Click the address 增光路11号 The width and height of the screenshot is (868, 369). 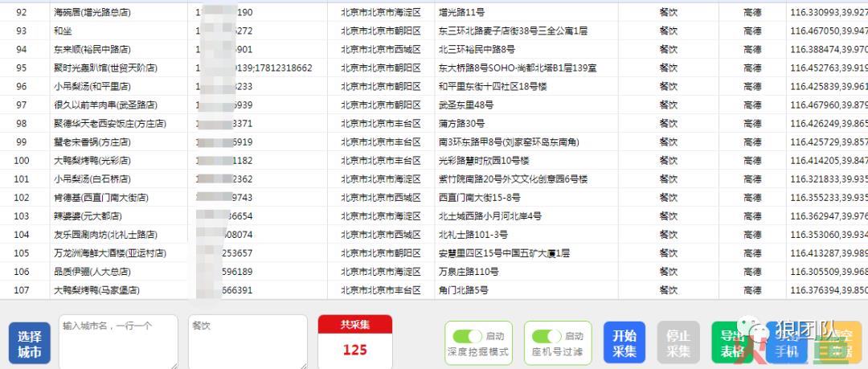coord(461,12)
